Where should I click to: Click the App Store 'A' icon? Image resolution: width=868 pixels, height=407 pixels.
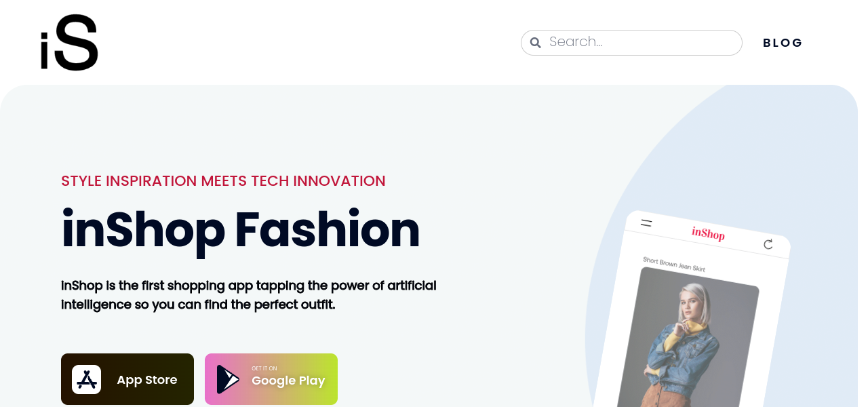[87, 380]
